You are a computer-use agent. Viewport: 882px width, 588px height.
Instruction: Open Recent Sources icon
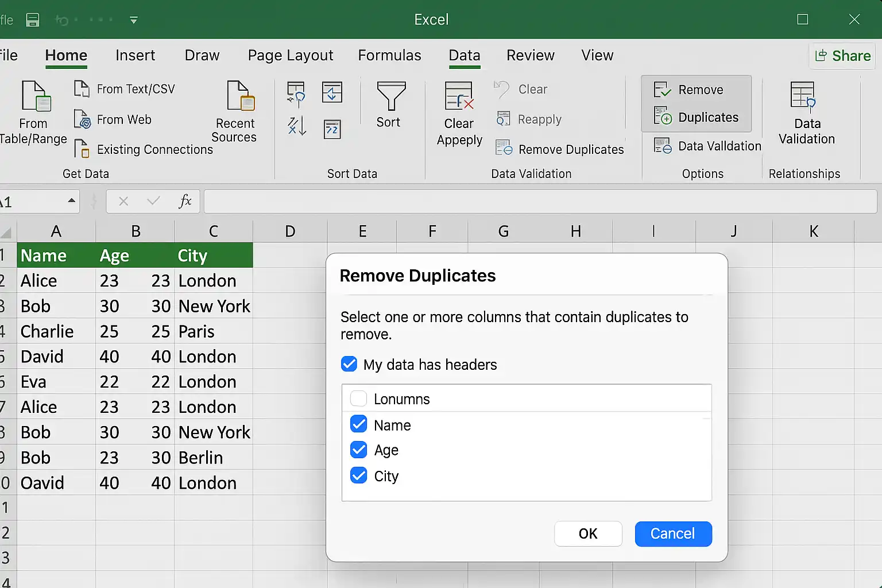point(240,95)
